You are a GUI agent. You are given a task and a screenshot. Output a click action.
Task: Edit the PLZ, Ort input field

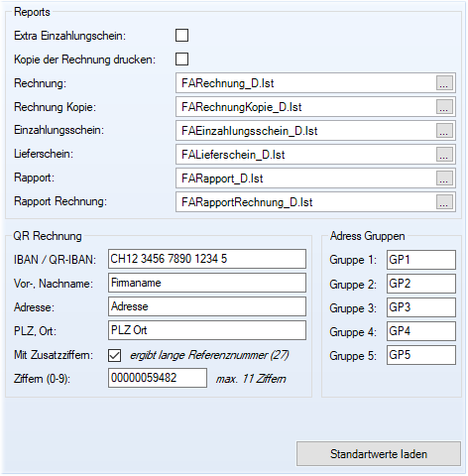pyautogui.click(x=207, y=330)
